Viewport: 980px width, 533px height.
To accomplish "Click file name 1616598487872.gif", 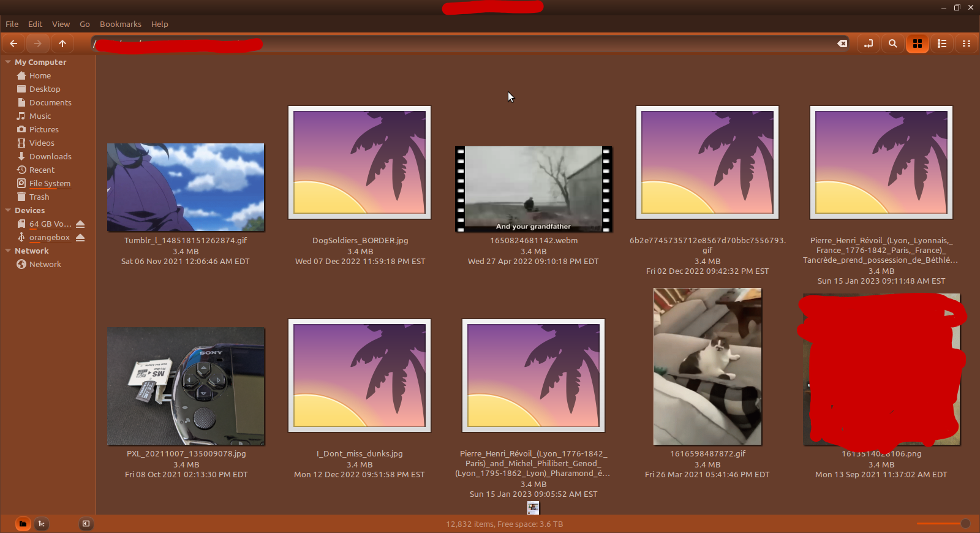I will click(707, 454).
